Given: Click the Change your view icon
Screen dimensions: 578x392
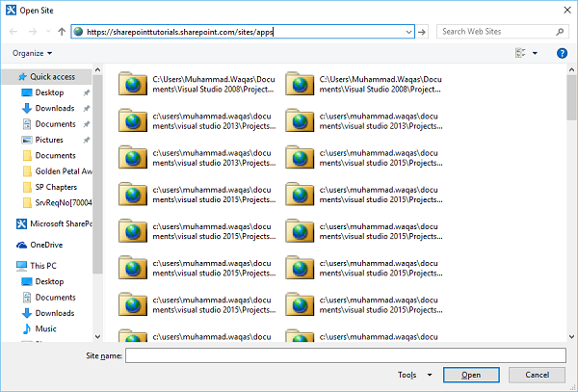Looking at the screenshot, I should tap(520, 53).
